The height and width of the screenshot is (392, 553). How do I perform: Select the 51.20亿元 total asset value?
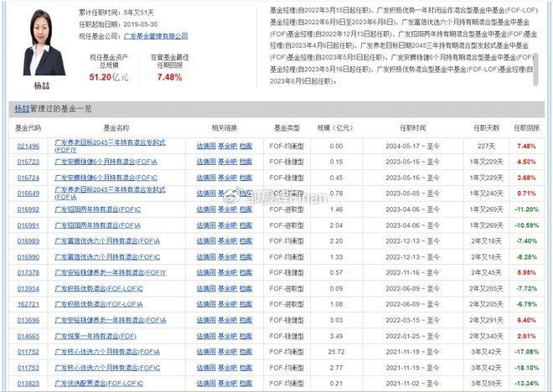[109, 77]
